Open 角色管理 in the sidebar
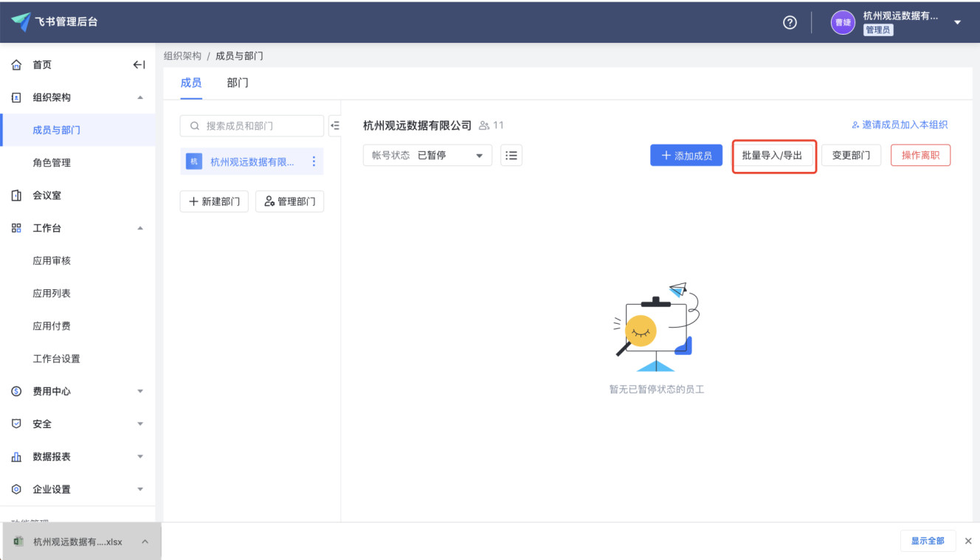Viewport: 980px width, 560px height. pos(52,162)
